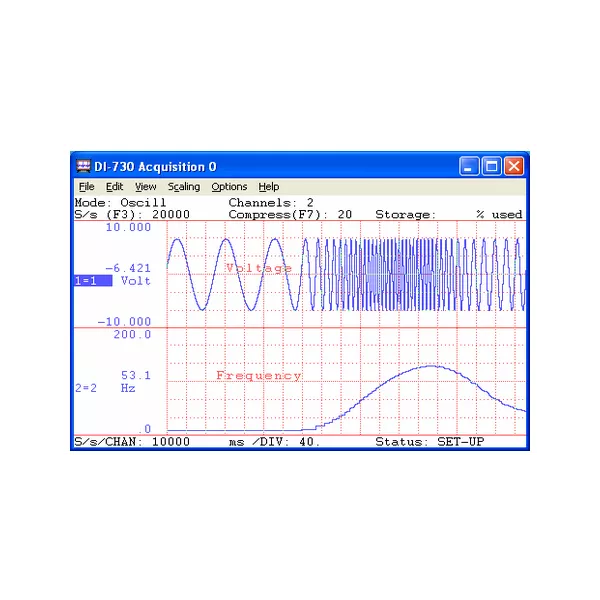Image resolution: width=600 pixels, height=600 pixels.
Task: Maximize the DI-730 Acquisition window
Action: tap(491, 166)
